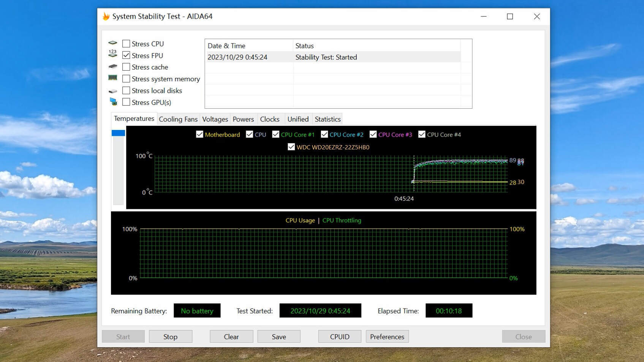Click the Stress GPU monitor icon

pyautogui.click(x=113, y=101)
